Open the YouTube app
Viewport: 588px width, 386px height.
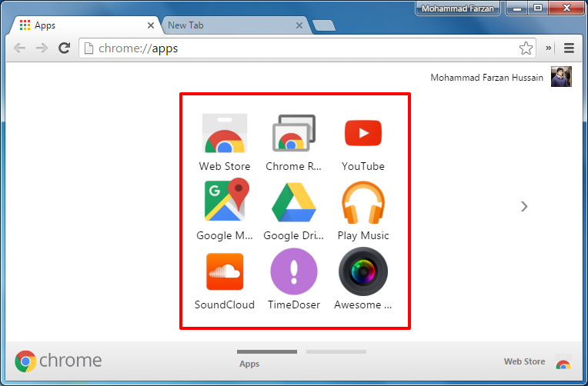363,133
